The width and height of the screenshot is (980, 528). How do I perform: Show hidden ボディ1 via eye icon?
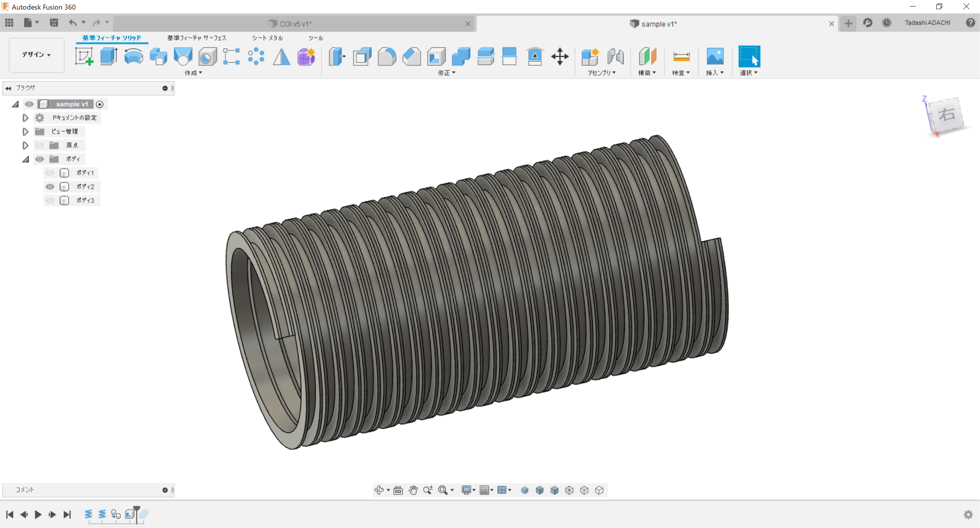click(x=50, y=173)
